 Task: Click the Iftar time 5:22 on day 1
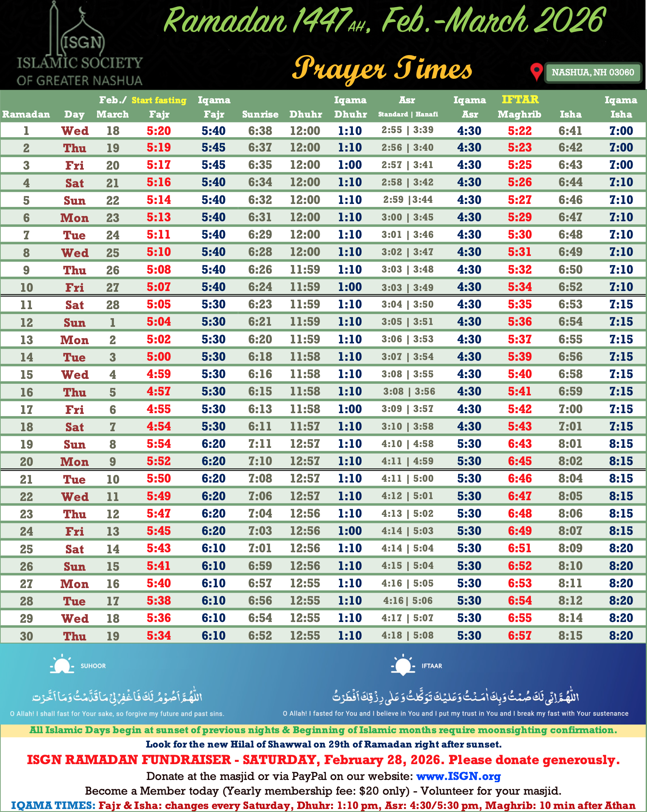tap(520, 131)
